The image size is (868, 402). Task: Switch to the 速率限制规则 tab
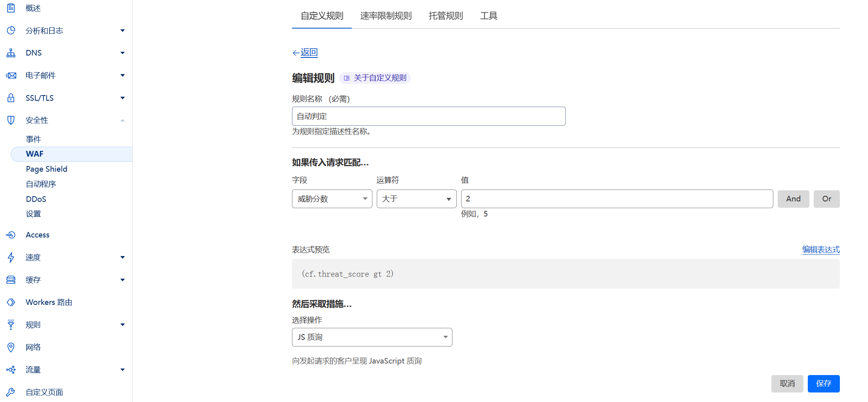[385, 16]
